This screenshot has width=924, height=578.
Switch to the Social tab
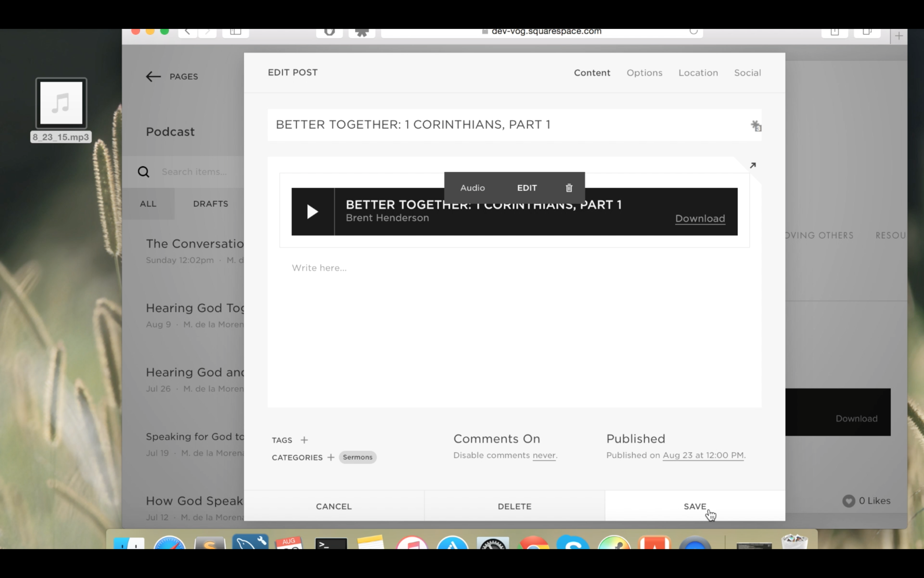747,72
